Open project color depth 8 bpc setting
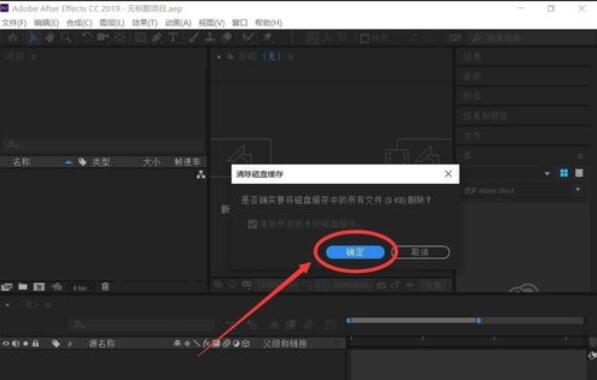The image size is (597, 380). 80,288
